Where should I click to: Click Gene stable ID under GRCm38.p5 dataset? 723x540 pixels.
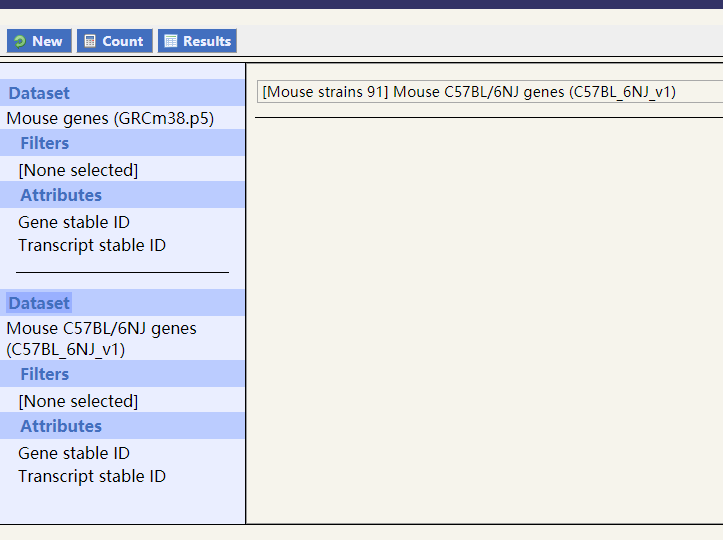[x=74, y=222]
